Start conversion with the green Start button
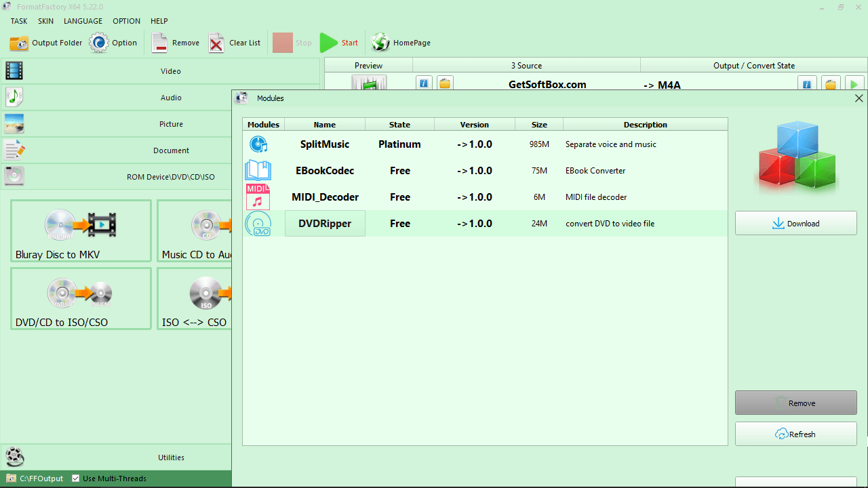The width and height of the screenshot is (868, 488). 339,43
